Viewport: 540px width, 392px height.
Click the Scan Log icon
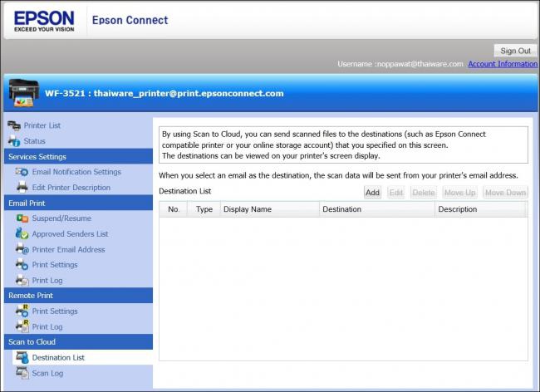click(22, 373)
